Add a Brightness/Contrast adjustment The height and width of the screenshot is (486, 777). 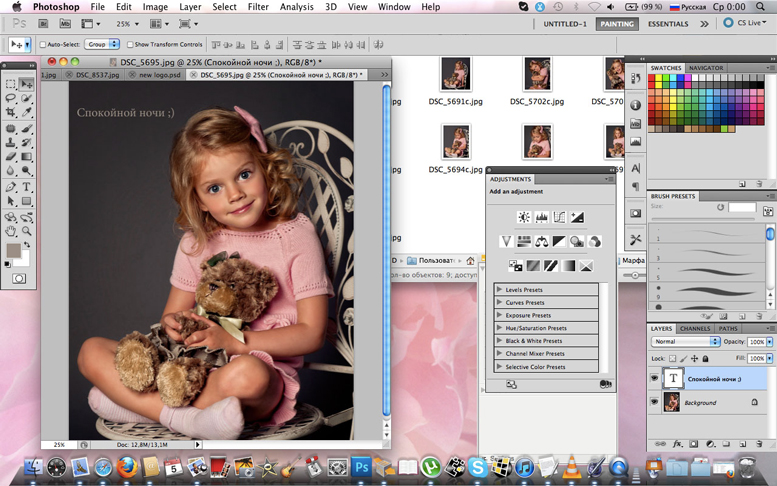coord(523,217)
